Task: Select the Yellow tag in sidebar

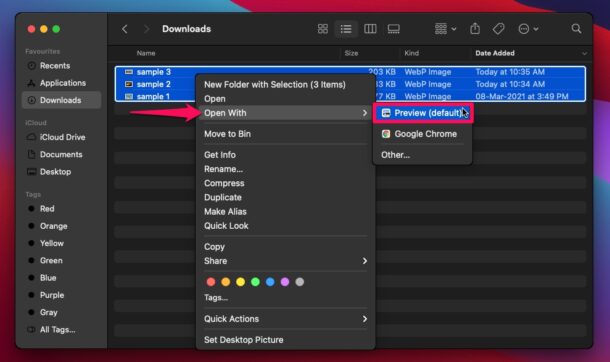Action: [x=62, y=243]
